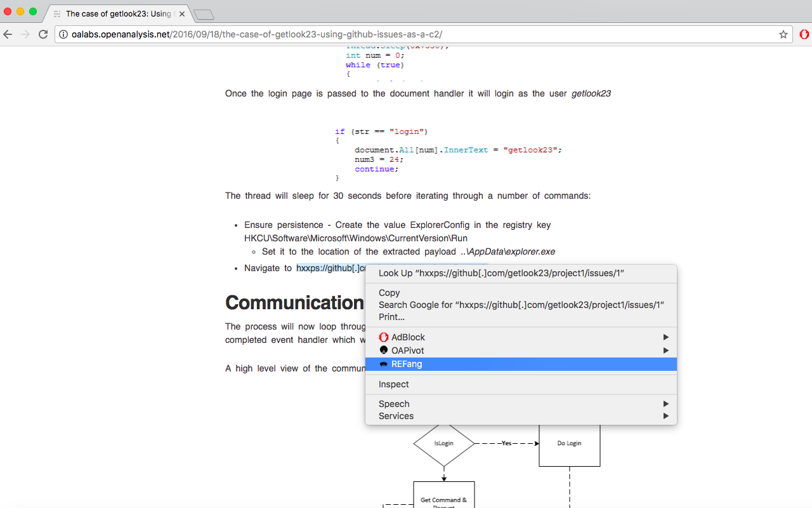Select Copy from the context menu
The image size is (812, 508).
point(389,293)
